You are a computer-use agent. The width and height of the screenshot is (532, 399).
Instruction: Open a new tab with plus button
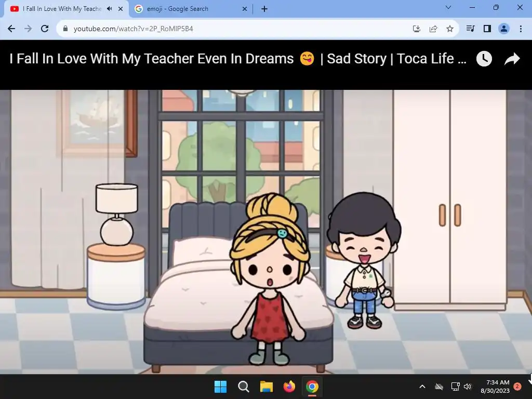tap(264, 9)
